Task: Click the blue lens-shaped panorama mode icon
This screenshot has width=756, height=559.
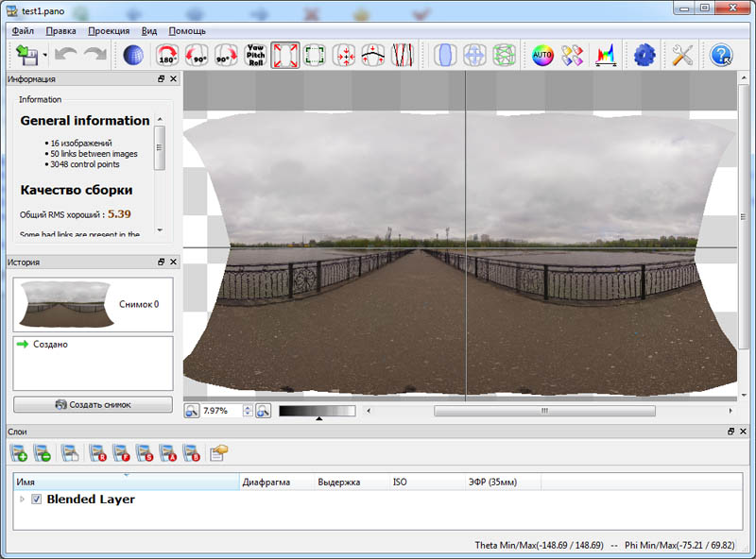Action: [x=445, y=55]
